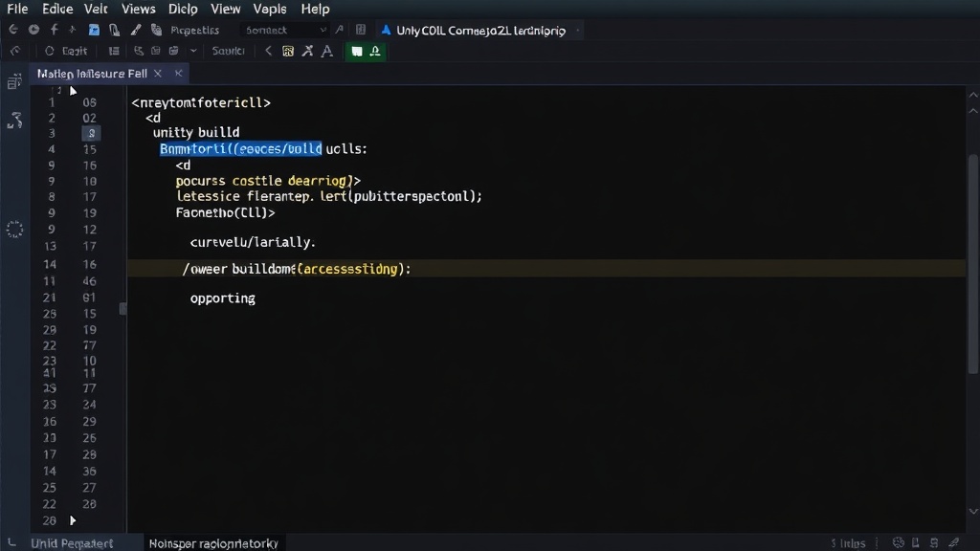Click the grid/panel icon left of the UnlyCOIL tab
Image resolution: width=980 pixels, height=551 pixels.
[x=361, y=30]
